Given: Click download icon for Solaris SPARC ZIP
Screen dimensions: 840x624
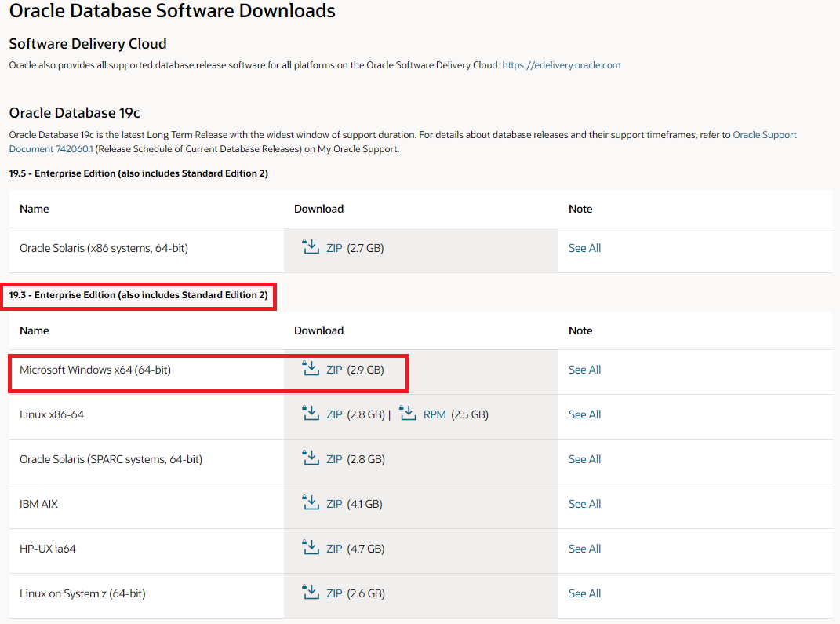Looking at the screenshot, I should tap(311, 458).
